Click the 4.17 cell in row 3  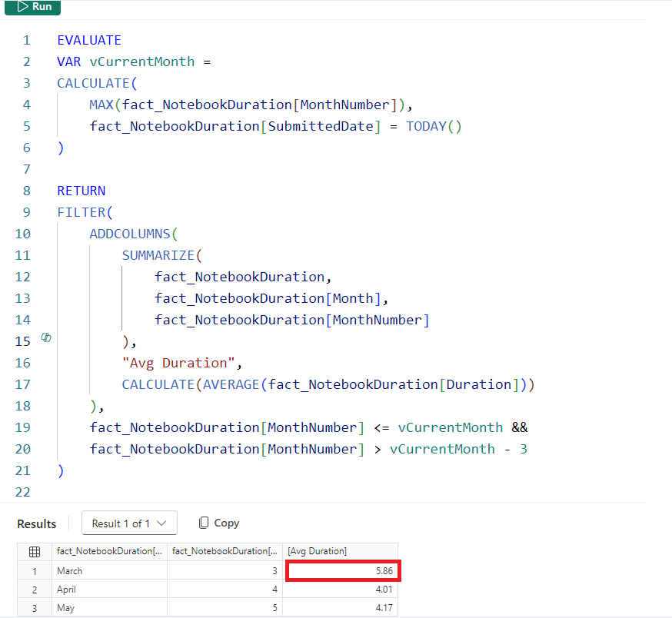[x=342, y=608]
